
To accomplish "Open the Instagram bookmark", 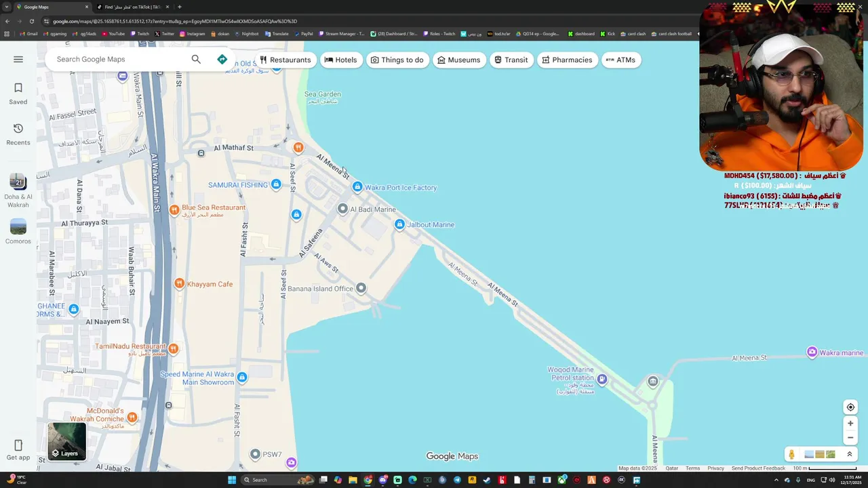I will (192, 34).
